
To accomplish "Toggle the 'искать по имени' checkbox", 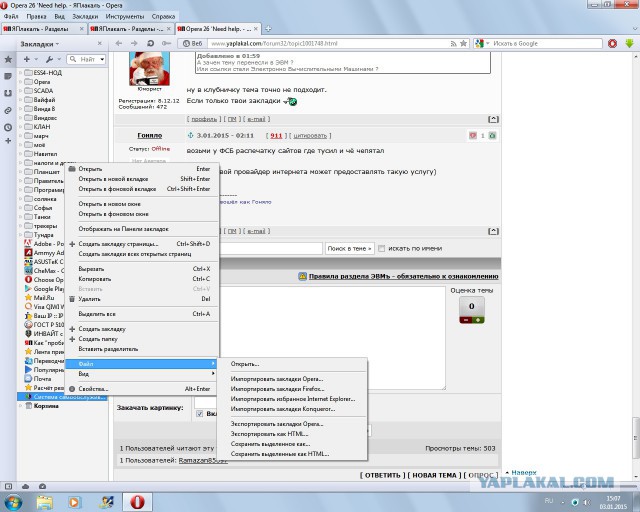I will pos(381,248).
